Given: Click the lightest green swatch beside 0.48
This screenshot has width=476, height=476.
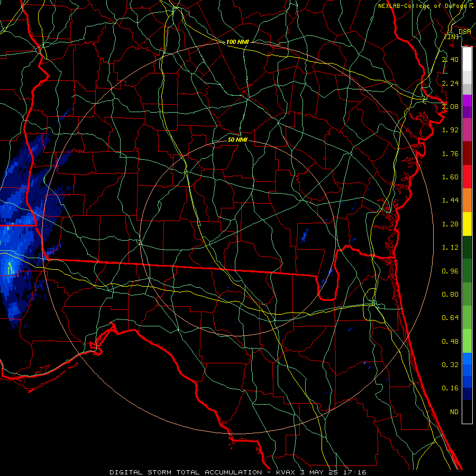Looking at the screenshot, I should pyautogui.click(x=467, y=341).
